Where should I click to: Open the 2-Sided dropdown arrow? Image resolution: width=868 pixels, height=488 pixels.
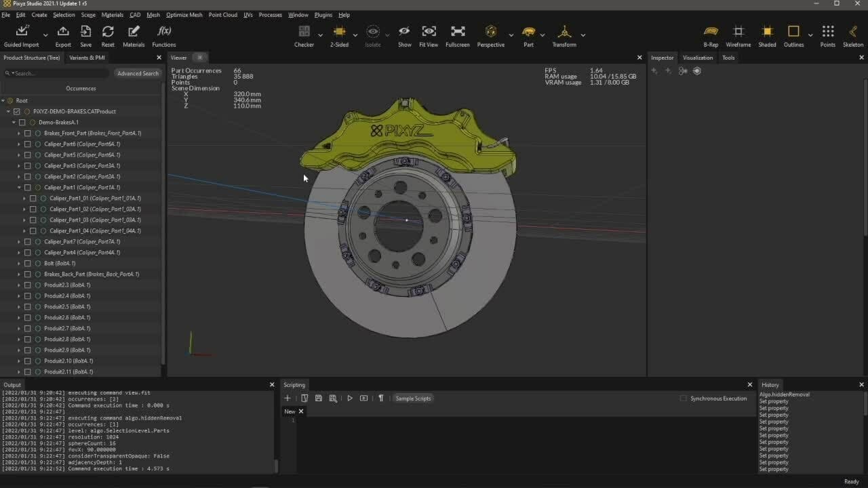click(x=355, y=35)
